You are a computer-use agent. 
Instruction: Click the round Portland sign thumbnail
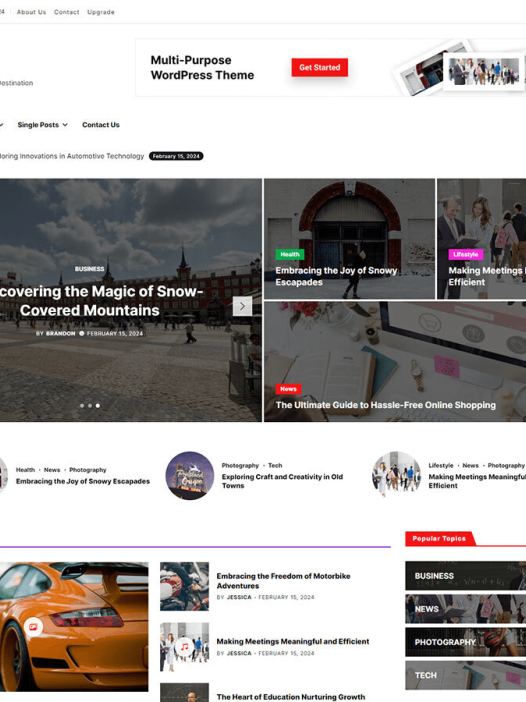[x=190, y=475]
